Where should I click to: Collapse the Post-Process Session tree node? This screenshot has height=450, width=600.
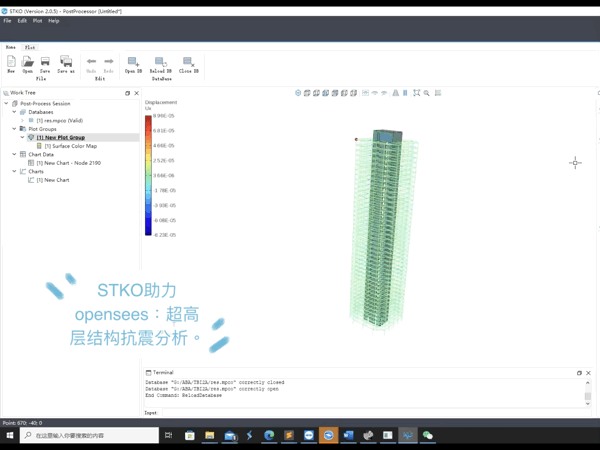point(6,103)
